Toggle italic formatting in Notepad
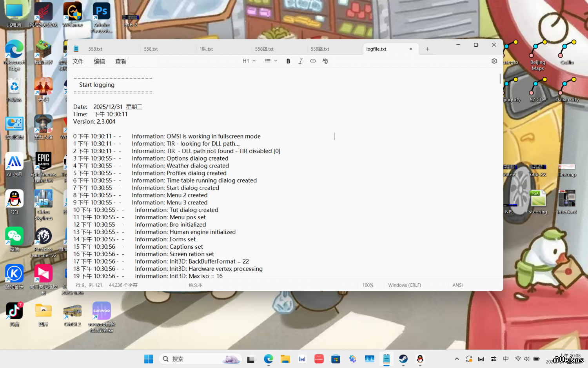Viewport: 588px width, 368px height. pyautogui.click(x=301, y=61)
